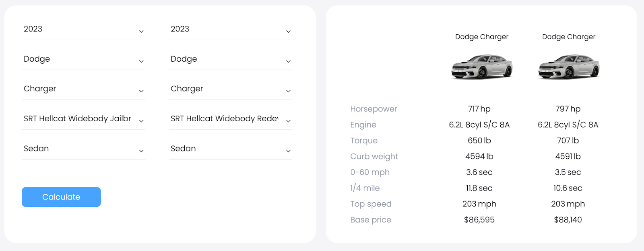Click the chevron arrow on right Sedan field
Viewport: 644px width, 251px height.
[x=288, y=151]
